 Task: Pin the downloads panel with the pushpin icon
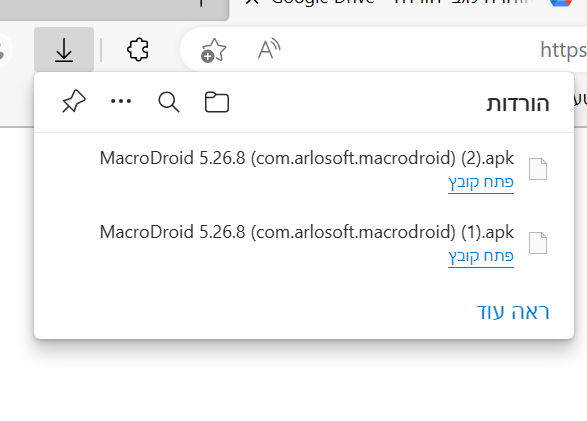click(x=74, y=101)
